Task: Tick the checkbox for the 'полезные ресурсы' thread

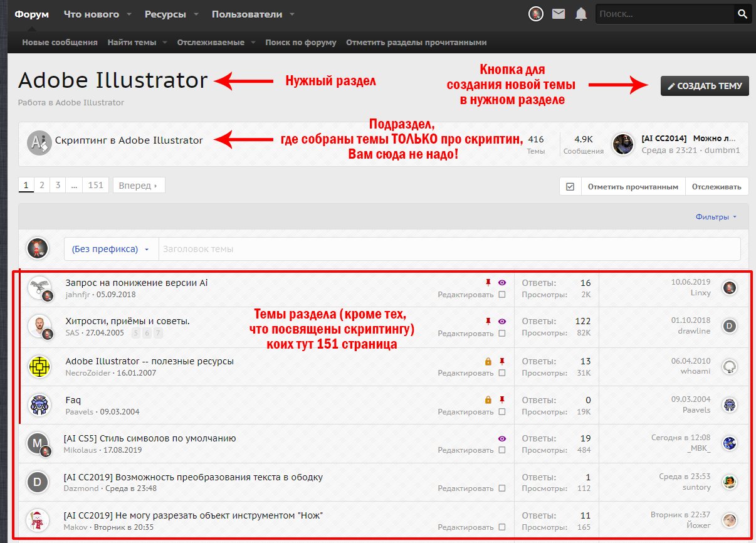Action: pos(501,373)
